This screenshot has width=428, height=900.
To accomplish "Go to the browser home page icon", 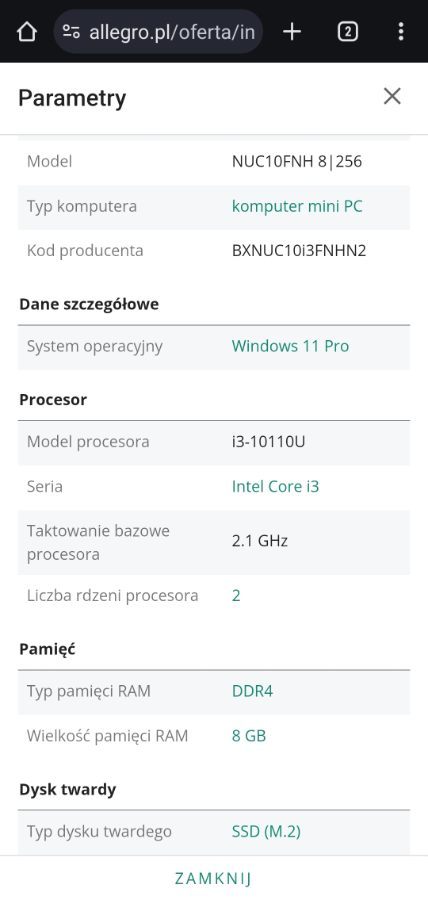I will [x=26, y=32].
